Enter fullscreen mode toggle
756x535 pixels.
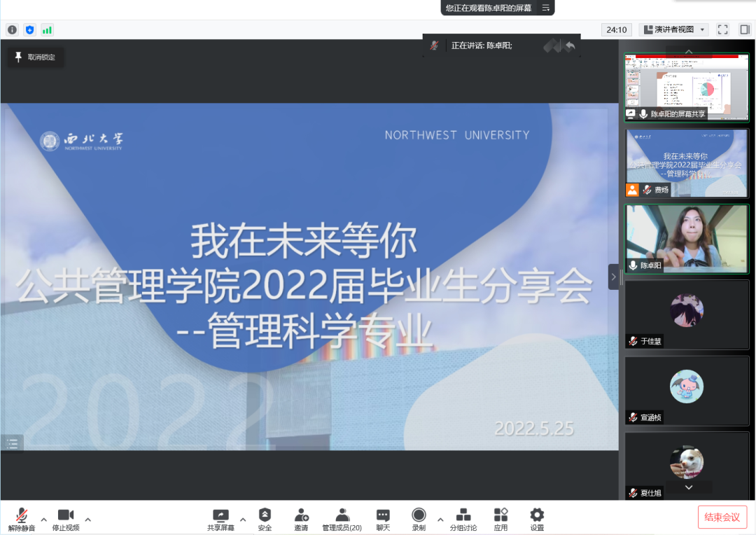pyautogui.click(x=722, y=30)
